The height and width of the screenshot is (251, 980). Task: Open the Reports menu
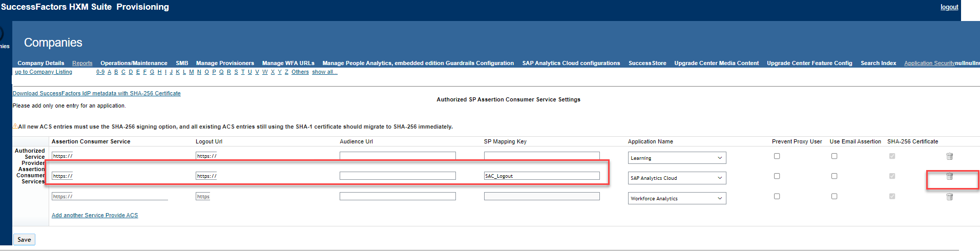point(82,63)
